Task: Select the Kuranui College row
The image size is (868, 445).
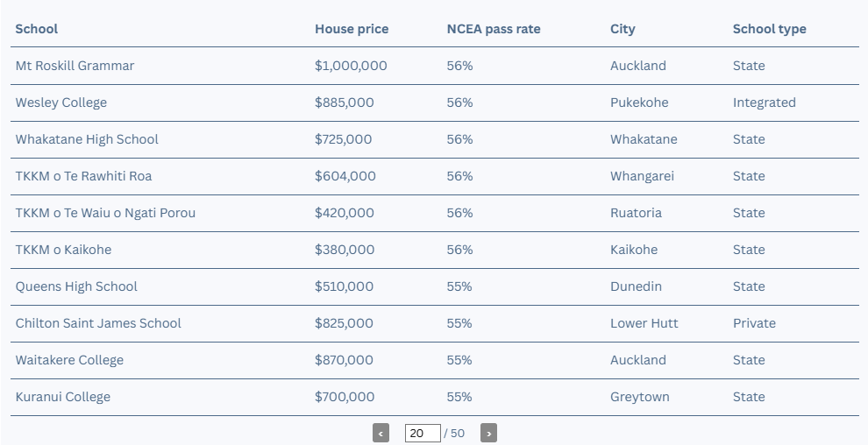Action: point(435,397)
